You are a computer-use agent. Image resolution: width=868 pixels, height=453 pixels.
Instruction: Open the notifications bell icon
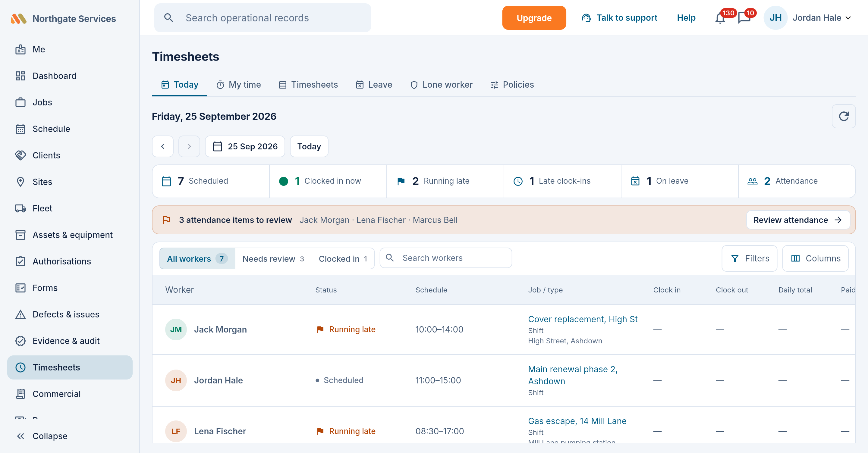(x=720, y=18)
